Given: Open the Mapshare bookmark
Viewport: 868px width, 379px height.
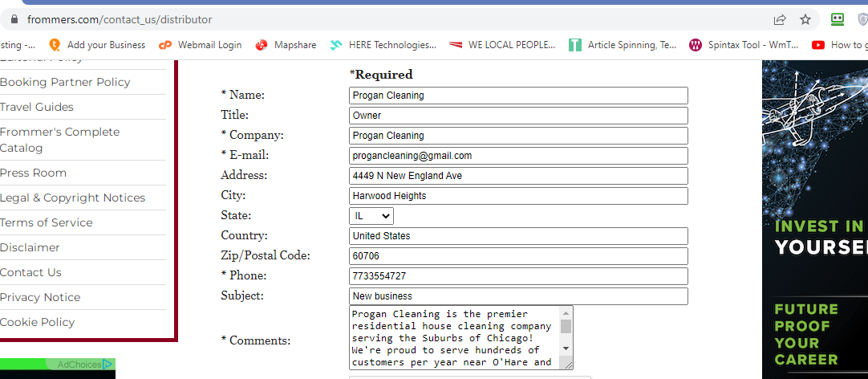Looking at the screenshot, I should pyautogui.click(x=286, y=45).
